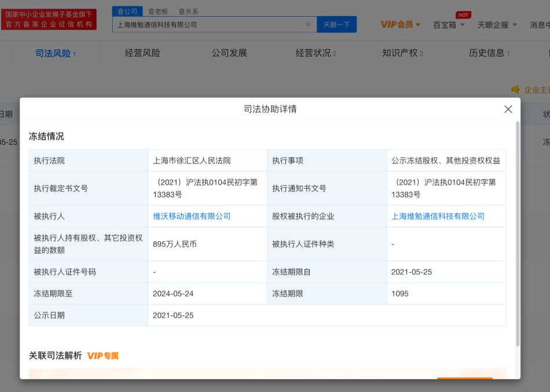This screenshot has width=550, height=392.
Task: Open 上海维勉通信科技有限公司 link in table
Action: tap(438, 216)
